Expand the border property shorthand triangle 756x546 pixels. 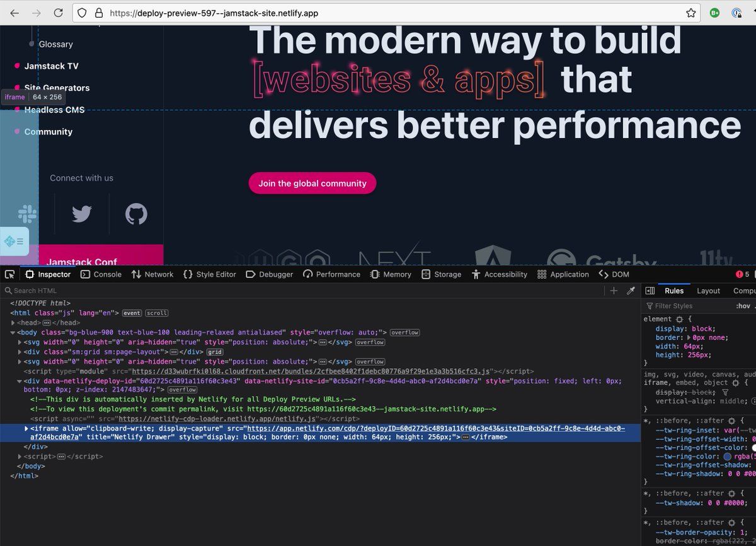689,337
